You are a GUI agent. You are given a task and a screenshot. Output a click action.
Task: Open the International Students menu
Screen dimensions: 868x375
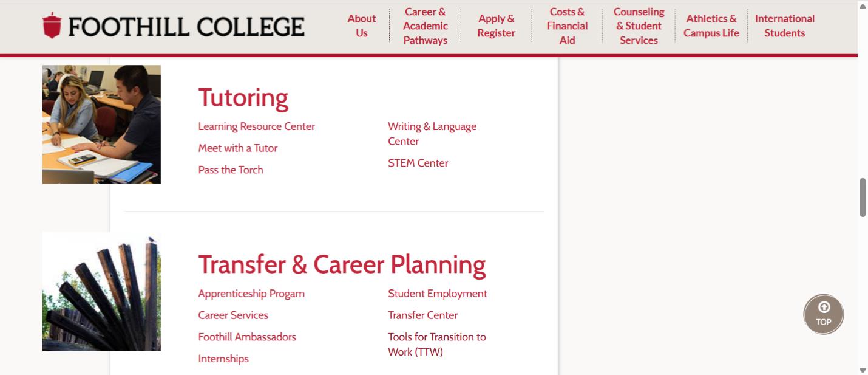(x=784, y=26)
